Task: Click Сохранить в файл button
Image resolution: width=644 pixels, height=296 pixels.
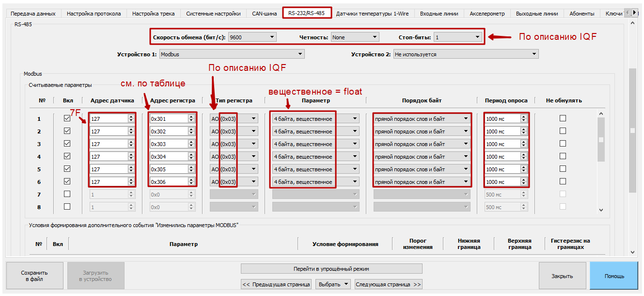Action: point(34,276)
